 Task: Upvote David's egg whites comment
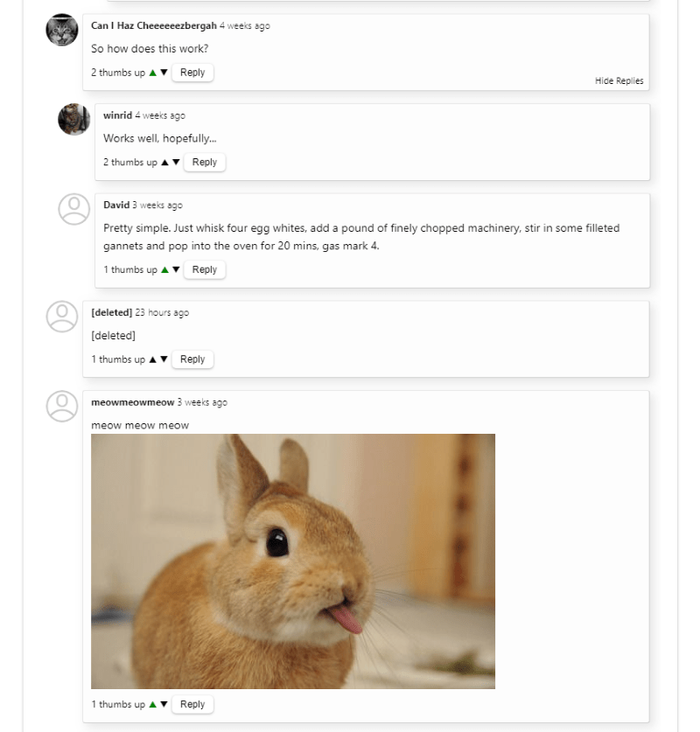click(165, 269)
